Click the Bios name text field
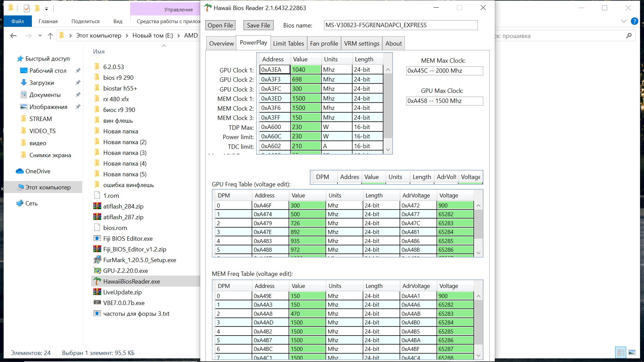The width and height of the screenshot is (644, 362). [400, 25]
